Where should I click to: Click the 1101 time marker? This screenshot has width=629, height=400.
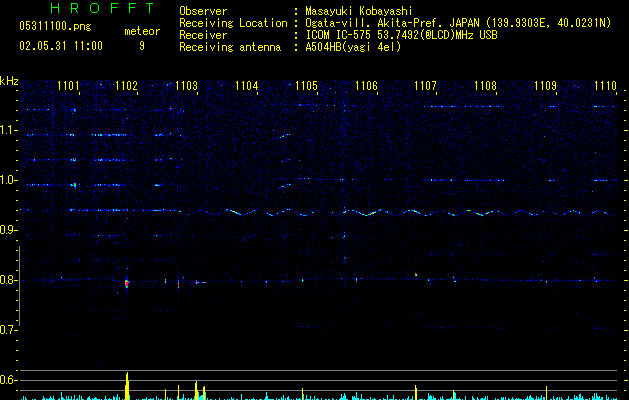click(x=68, y=86)
